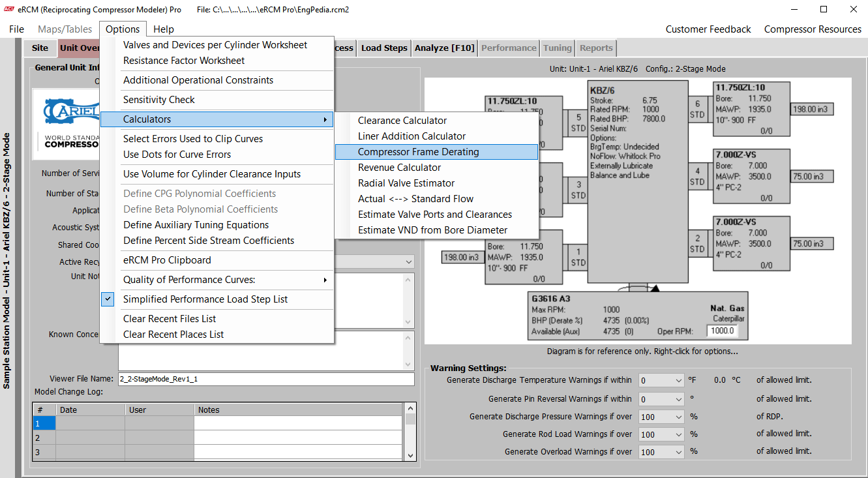Select Additional Operational Constraints
The height and width of the screenshot is (478, 868).
click(217, 80)
